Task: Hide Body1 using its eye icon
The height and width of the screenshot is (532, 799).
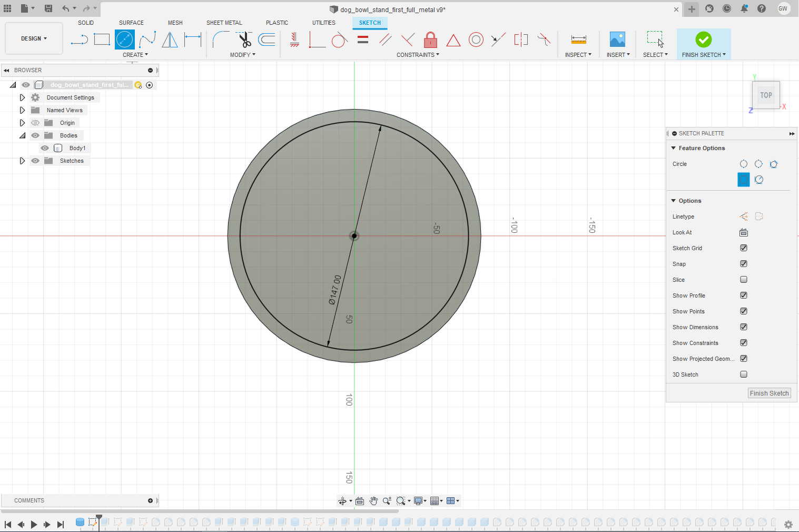Action: pyautogui.click(x=45, y=148)
